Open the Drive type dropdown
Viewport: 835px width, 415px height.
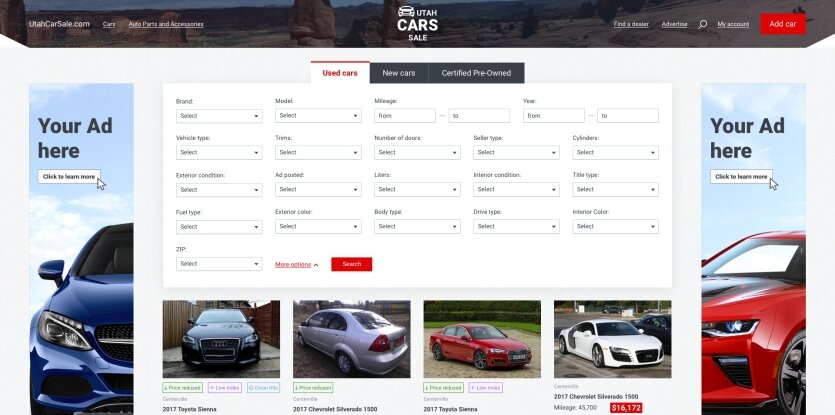point(516,226)
